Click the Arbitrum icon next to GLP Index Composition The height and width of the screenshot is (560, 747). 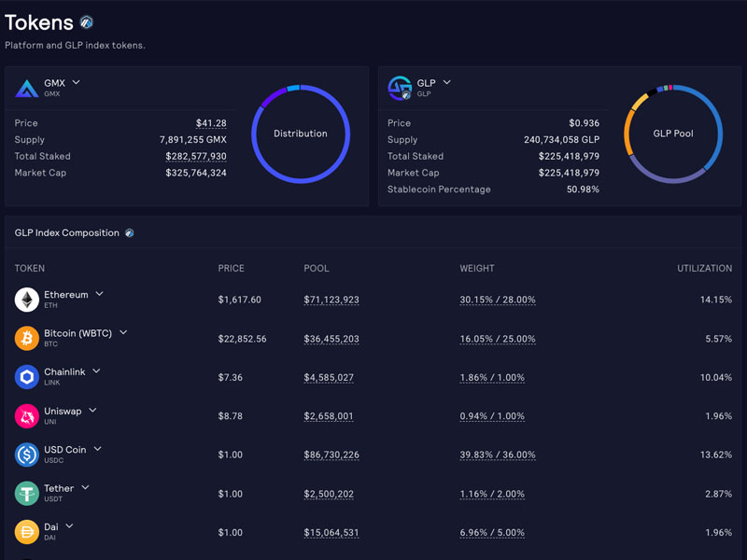[x=129, y=232]
